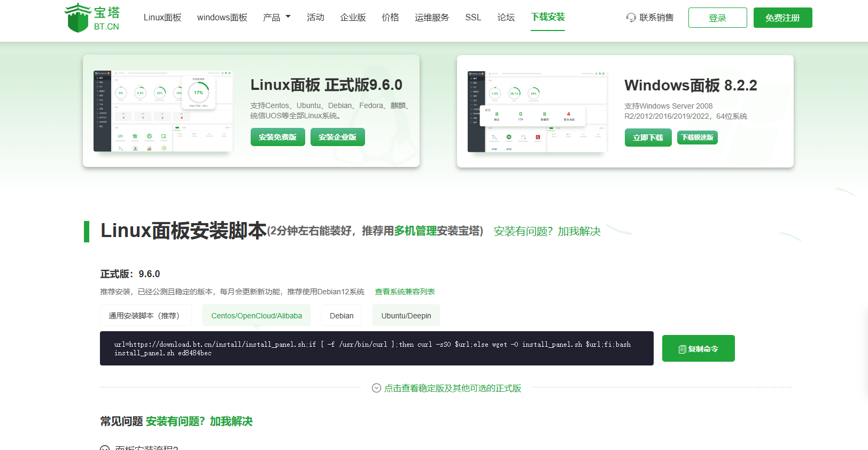The height and width of the screenshot is (450, 868).
Task: Select the Centos/OpenCloud/Alibaba tab
Action: click(x=257, y=316)
